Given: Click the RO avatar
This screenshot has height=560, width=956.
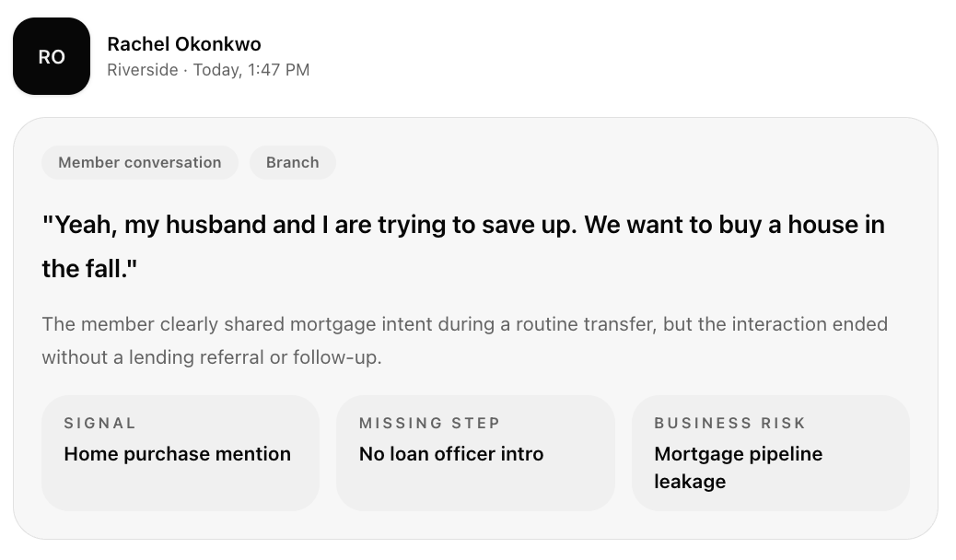Looking at the screenshot, I should (51, 55).
